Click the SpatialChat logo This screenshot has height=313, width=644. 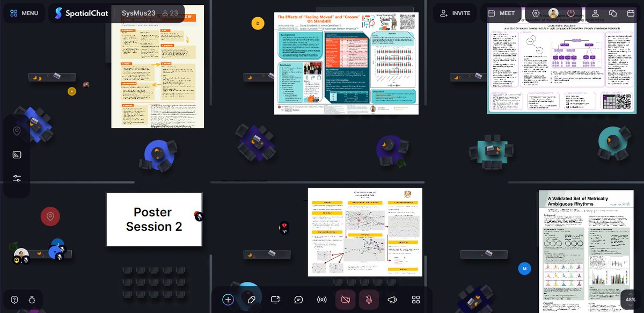(x=80, y=13)
